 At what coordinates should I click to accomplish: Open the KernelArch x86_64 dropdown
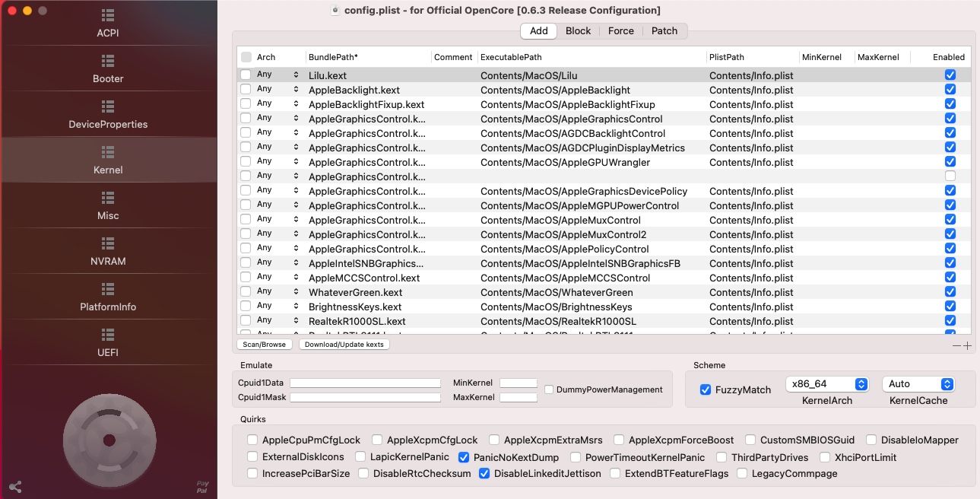pyautogui.click(x=827, y=384)
